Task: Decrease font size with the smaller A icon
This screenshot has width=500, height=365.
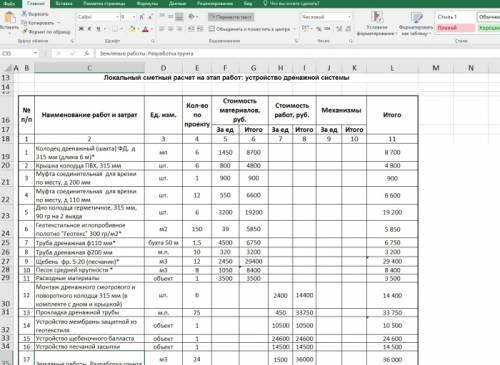Action: coord(150,17)
